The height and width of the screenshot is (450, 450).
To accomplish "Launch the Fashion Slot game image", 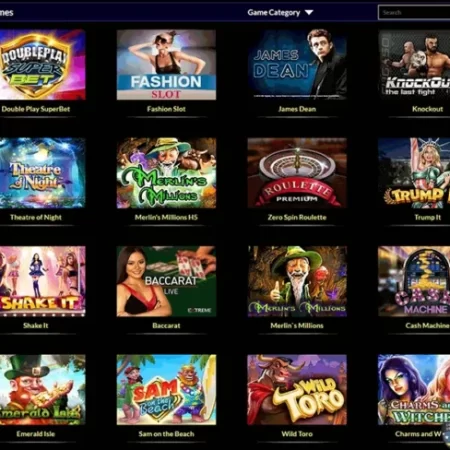I will tap(166, 65).
